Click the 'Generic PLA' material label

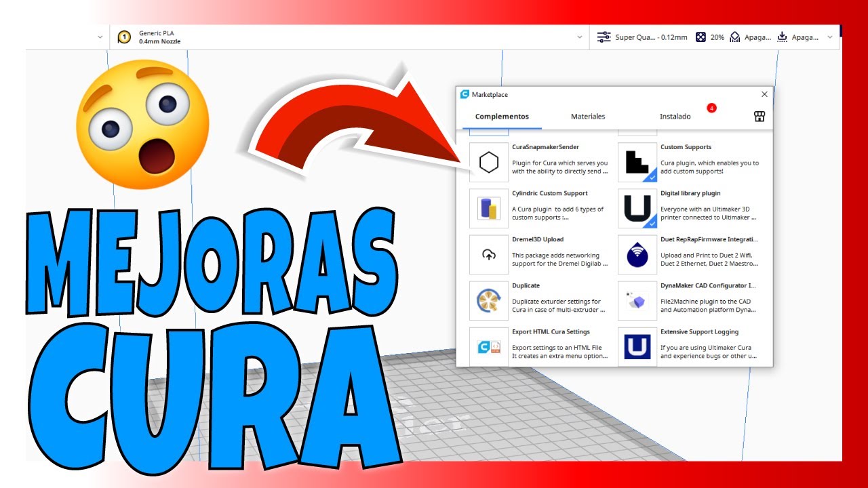[156, 33]
